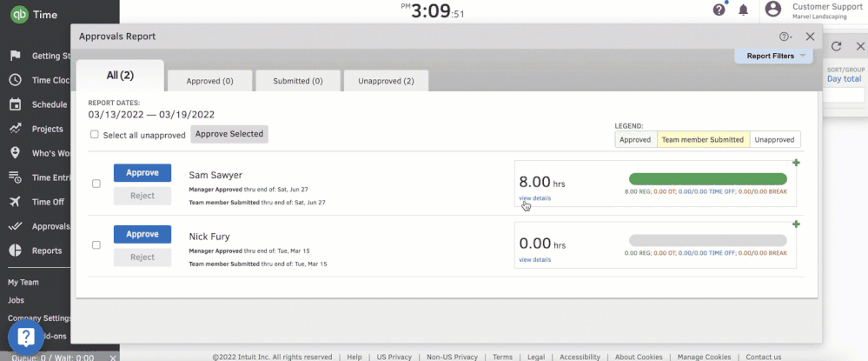Change the Day total sort/group option
This screenshot has height=361, width=868.
click(845, 79)
